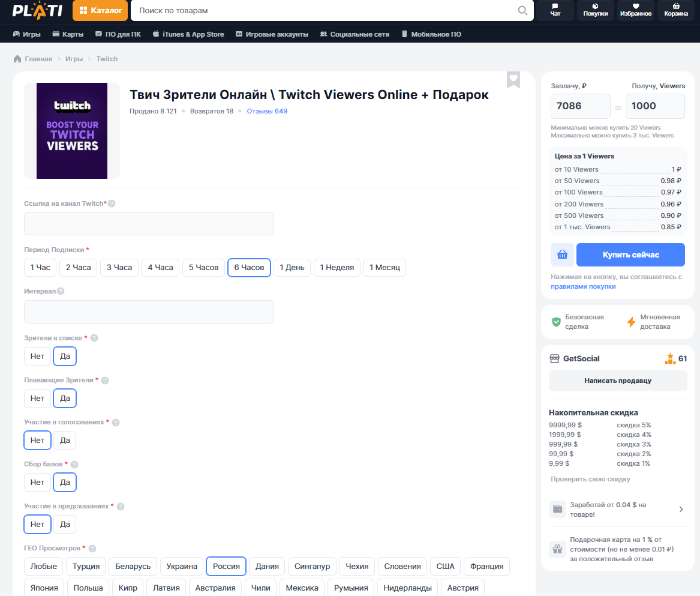The height and width of the screenshot is (596, 700).
Task: Open ПО для ПК menu item
Action: pos(118,34)
